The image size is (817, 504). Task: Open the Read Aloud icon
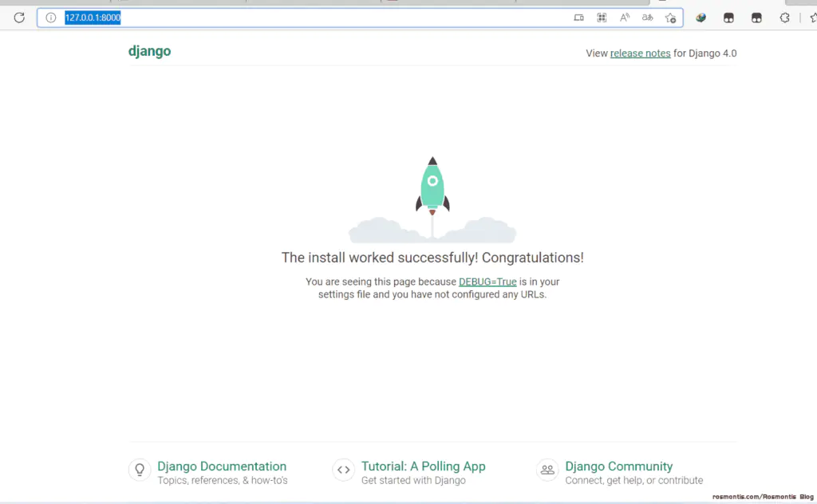(x=624, y=18)
